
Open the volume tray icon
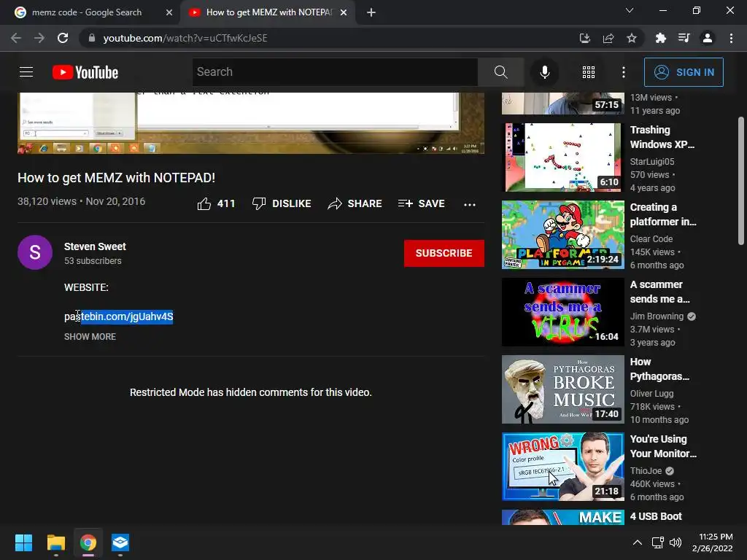point(676,542)
